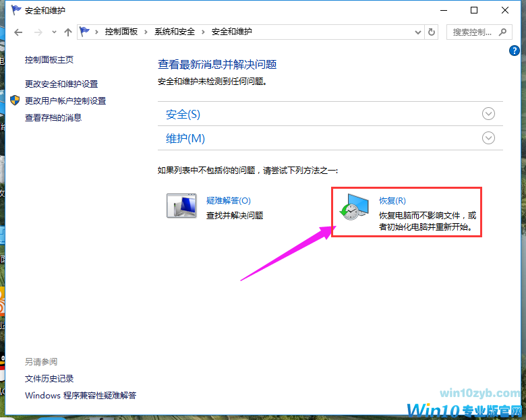Screen dimensions: 526x420
Task: Expand breadcrumb chevron before 控制面板
Action: [96, 32]
